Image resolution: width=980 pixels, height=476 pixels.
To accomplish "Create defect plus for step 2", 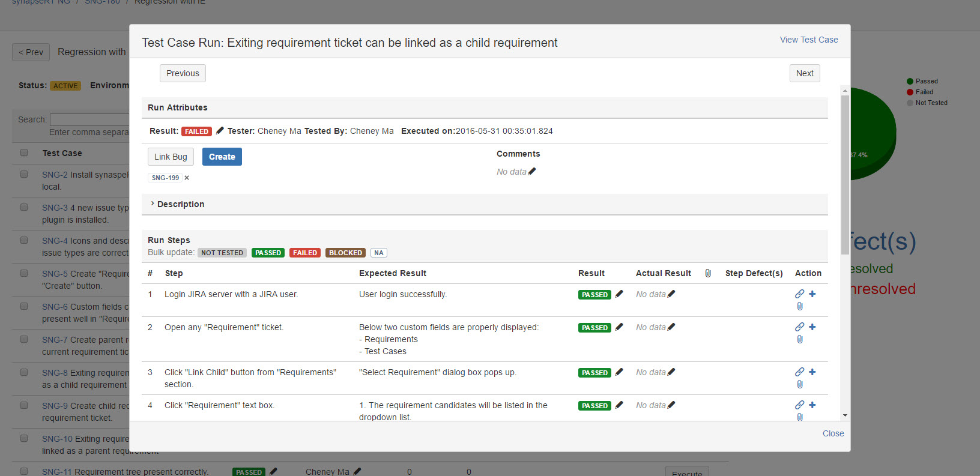I will (812, 327).
